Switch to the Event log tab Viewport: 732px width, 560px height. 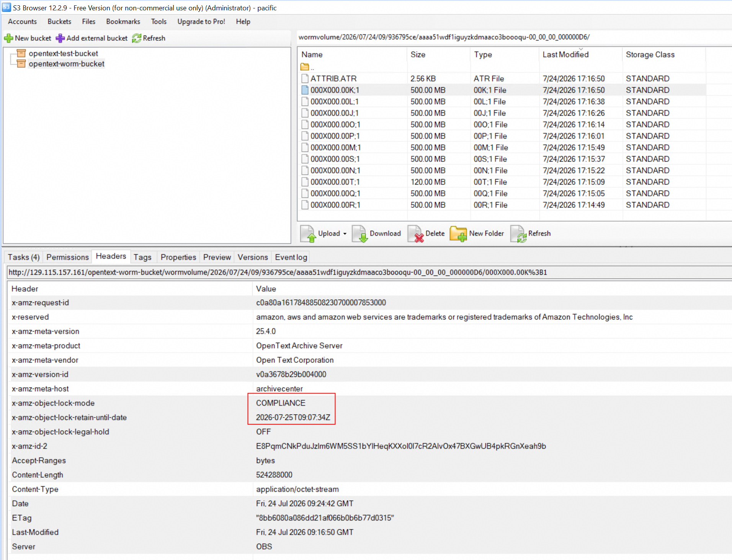tap(291, 257)
